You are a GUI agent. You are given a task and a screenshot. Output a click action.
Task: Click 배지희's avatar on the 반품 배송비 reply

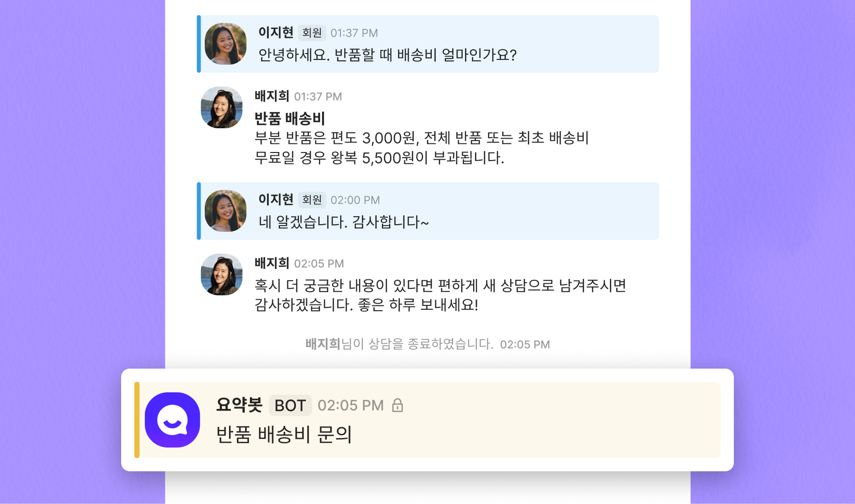click(x=221, y=107)
